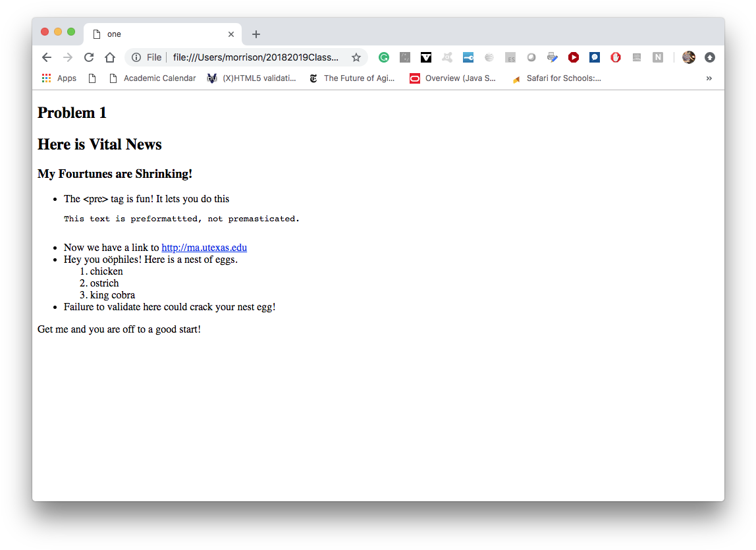Screen dimensions: 756x550
Task: Open the Apps grid shortcut
Action: 59,78
